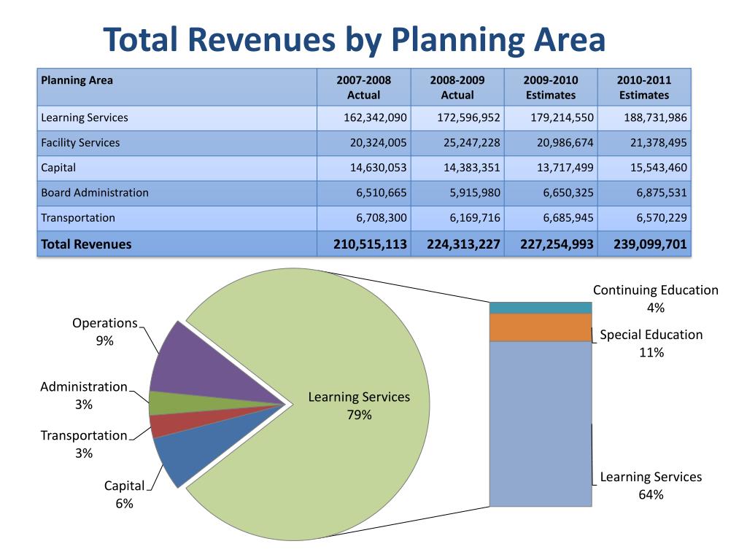Click the 'Operations 9%' pie label
The height and width of the screenshot is (560, 747).
tap(105, 332)
